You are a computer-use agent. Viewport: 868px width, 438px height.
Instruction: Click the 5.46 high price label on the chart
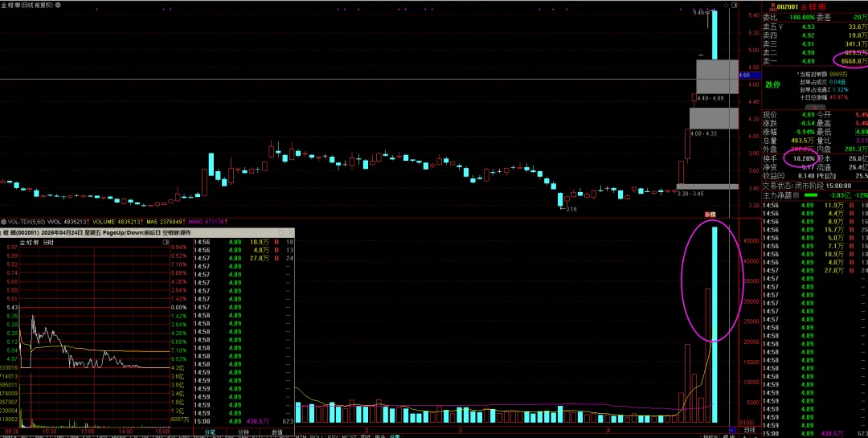[698, 12]
